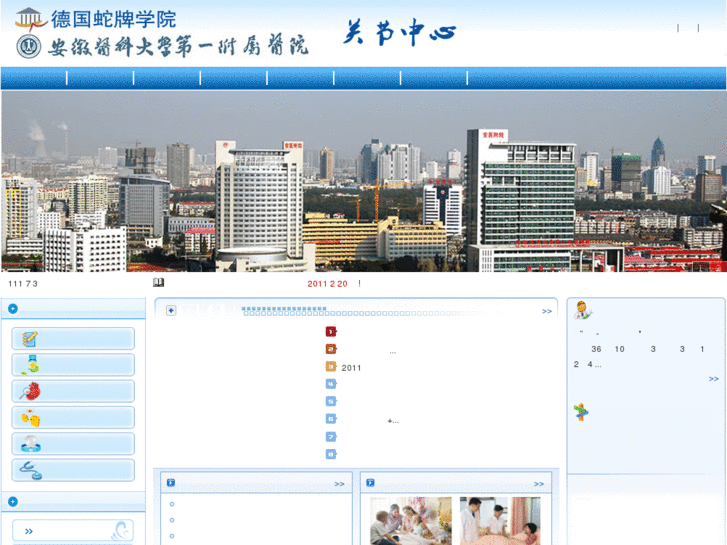Click the visitor counter '111 7 3'
Viewport: 727px width, 545px height.
pos(23,284)
